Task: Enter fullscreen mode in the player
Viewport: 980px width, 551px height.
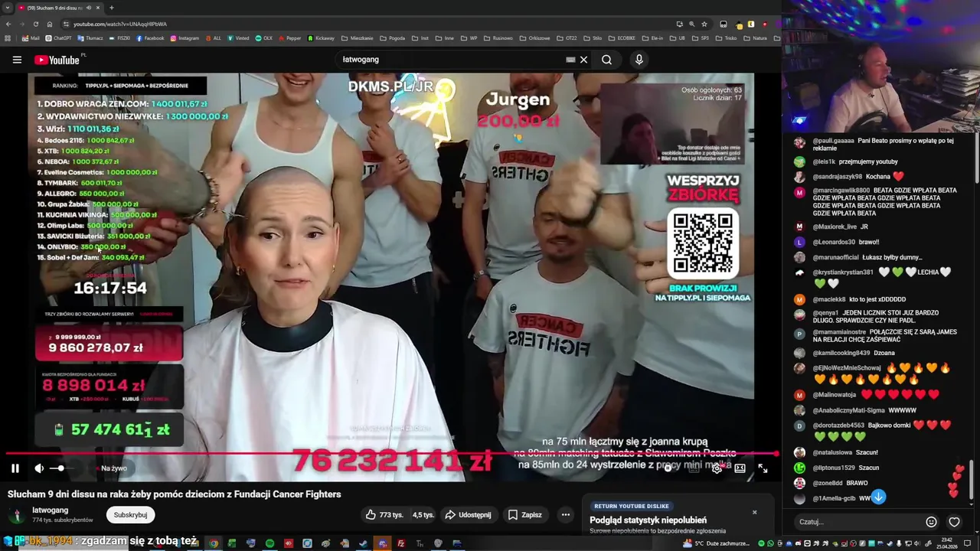Action: coord(763,468)
